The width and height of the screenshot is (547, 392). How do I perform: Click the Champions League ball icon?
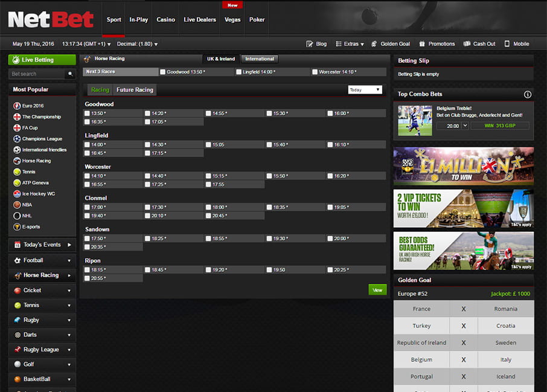17,139
